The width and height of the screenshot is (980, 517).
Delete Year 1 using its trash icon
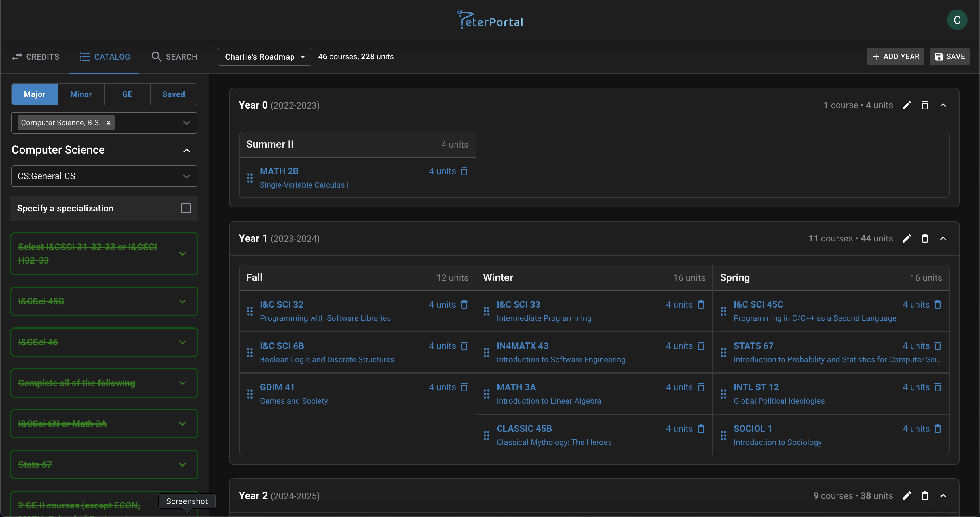tap(925, 238)
